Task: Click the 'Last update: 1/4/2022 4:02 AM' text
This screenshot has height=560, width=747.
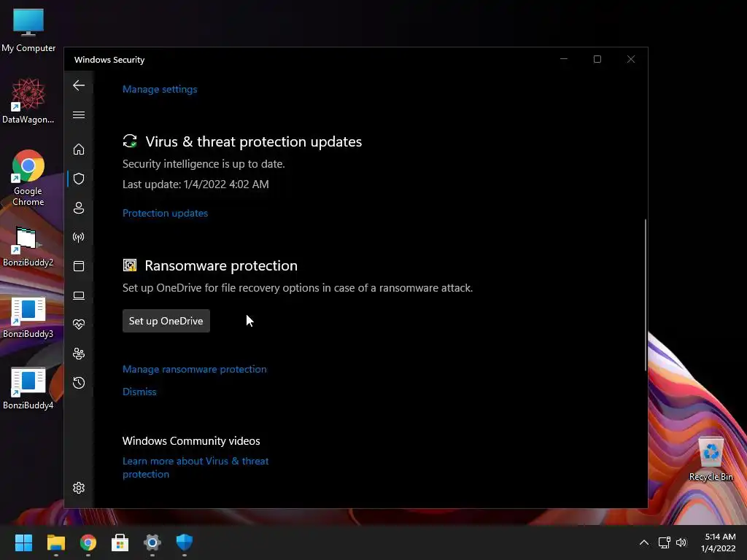Action: tap(196, 184)
